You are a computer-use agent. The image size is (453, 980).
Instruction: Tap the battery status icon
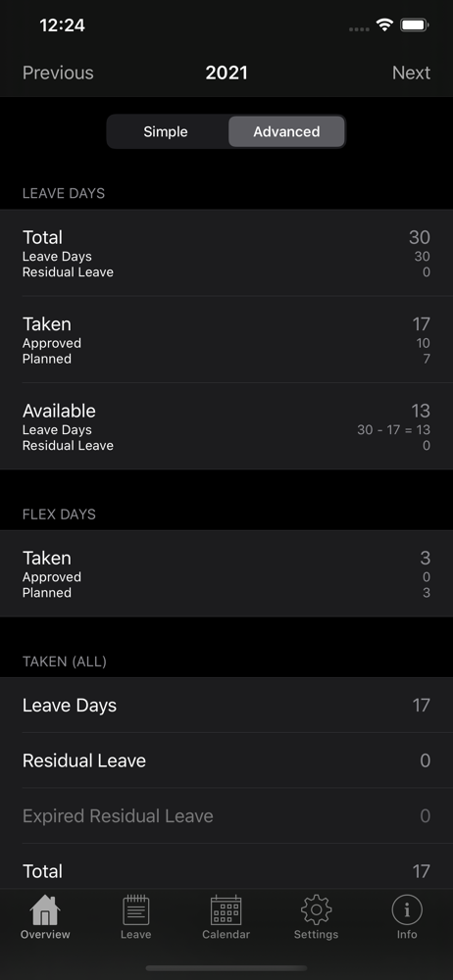point(414,25)
